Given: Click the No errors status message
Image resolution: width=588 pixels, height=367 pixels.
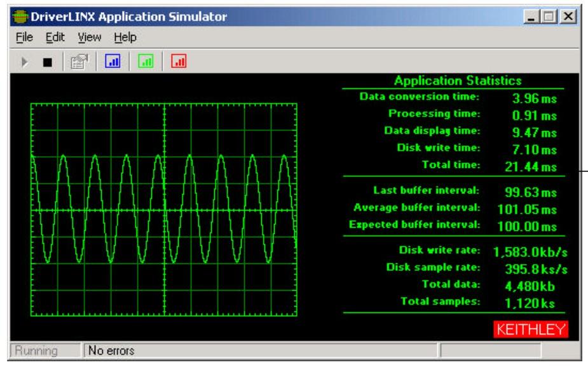Looking at the screenshot, I should pos(111,350).
